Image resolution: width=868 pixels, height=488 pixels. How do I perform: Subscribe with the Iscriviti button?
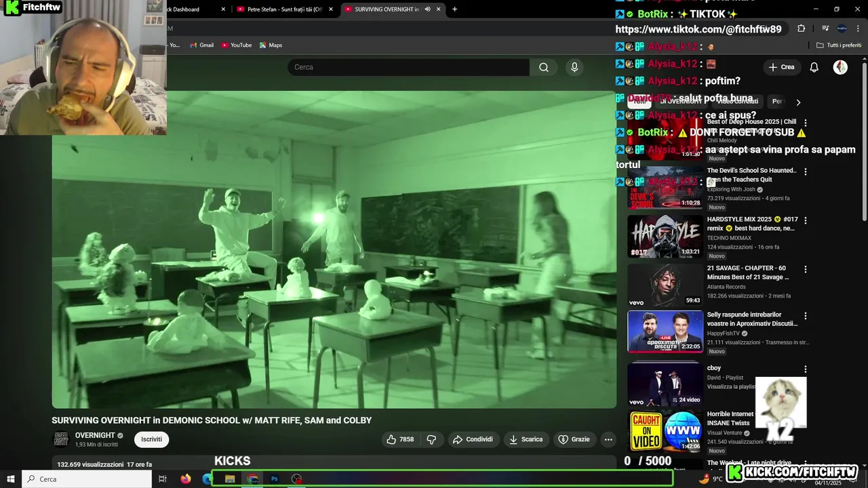151,439
